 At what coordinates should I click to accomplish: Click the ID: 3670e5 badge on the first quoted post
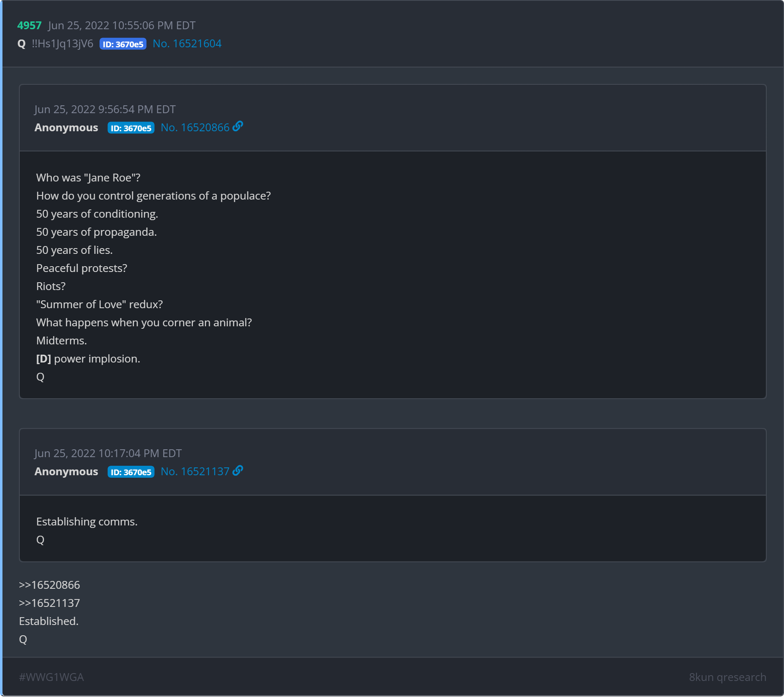[131, 128]
